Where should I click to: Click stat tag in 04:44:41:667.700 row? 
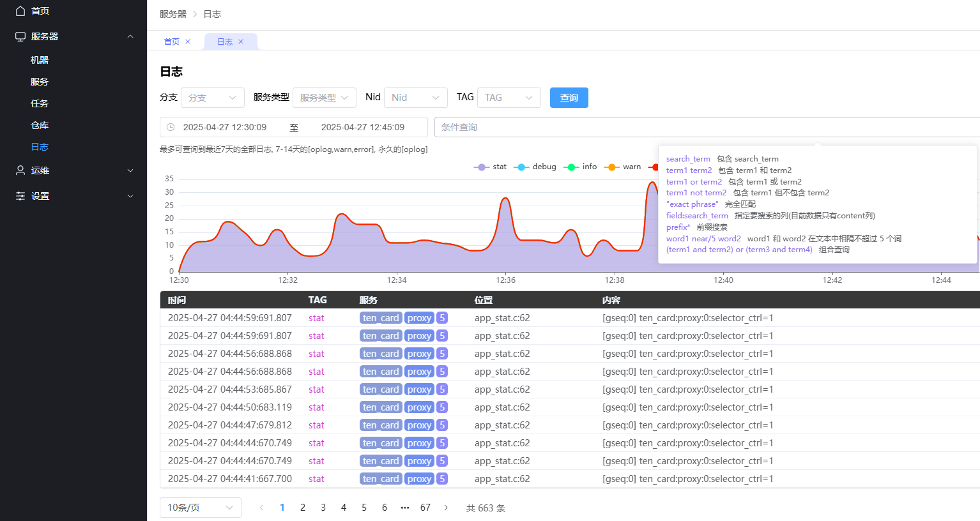[x=316, y=479]
